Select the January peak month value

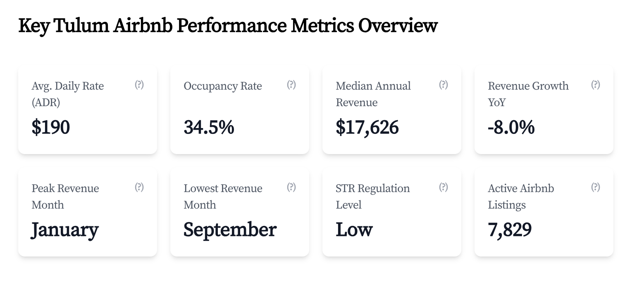click(x=65, y=230)
